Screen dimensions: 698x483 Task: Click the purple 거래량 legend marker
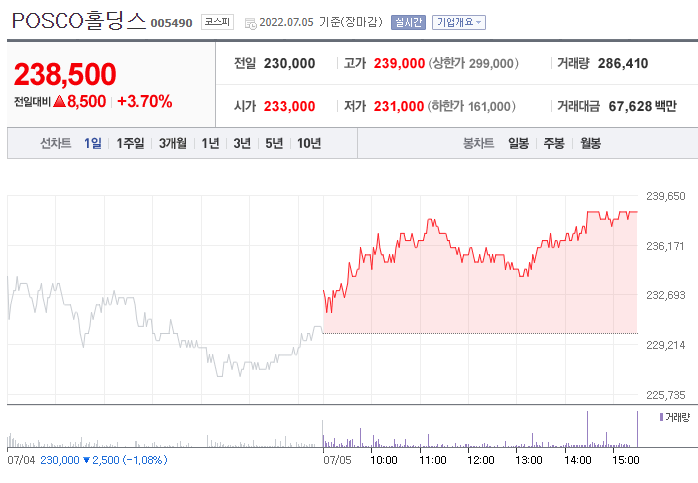pos(661,417)
